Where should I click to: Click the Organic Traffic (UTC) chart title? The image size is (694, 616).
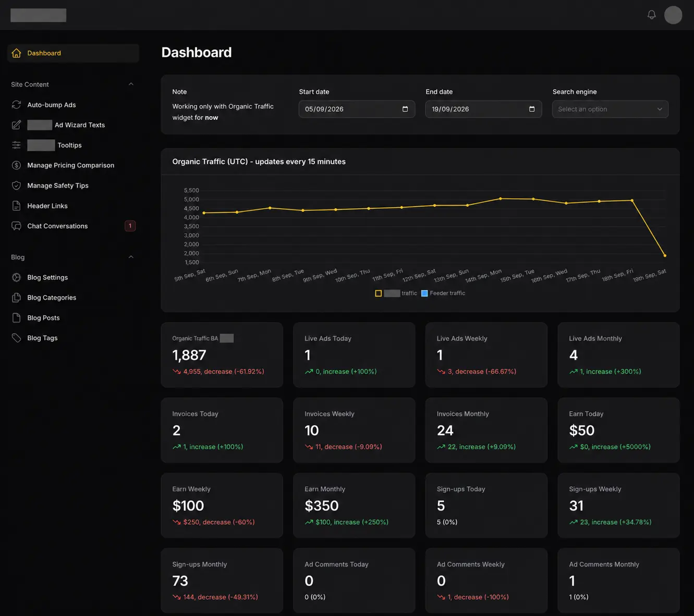259,162
